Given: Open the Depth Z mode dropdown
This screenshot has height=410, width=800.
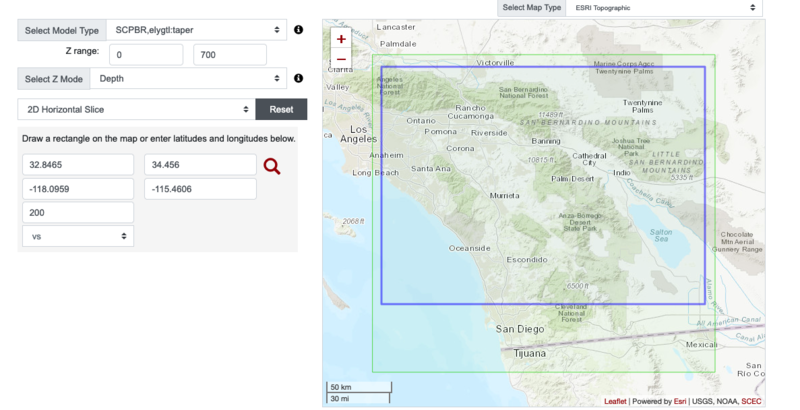Looking at the screenshot, I should click(x=188, y=79).
